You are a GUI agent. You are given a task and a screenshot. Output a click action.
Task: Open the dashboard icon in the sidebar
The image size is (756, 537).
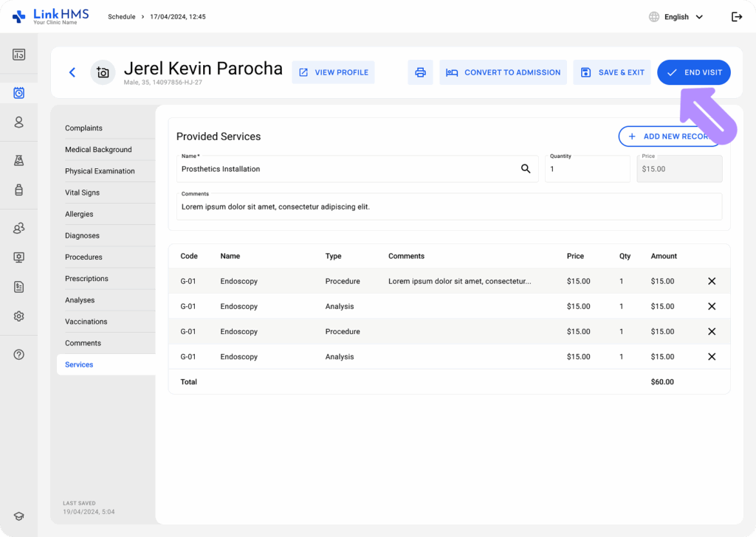pos(18,55)
